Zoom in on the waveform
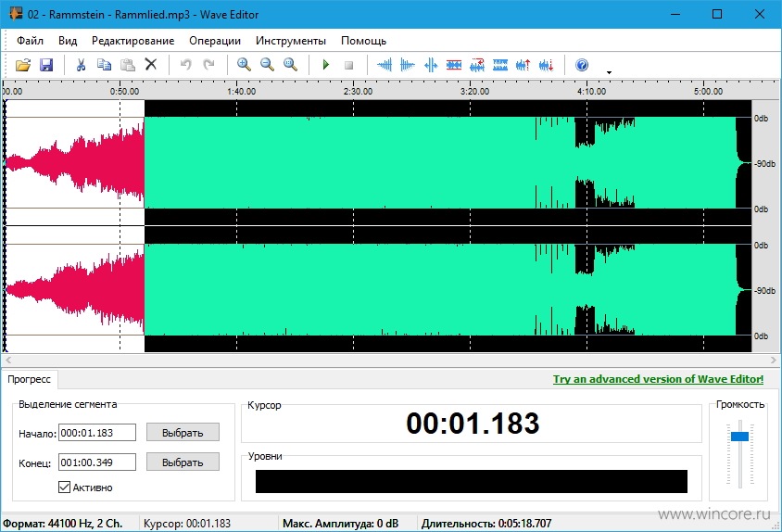The height and width of the screenshot is (532, 782). [x=244, y=64]
